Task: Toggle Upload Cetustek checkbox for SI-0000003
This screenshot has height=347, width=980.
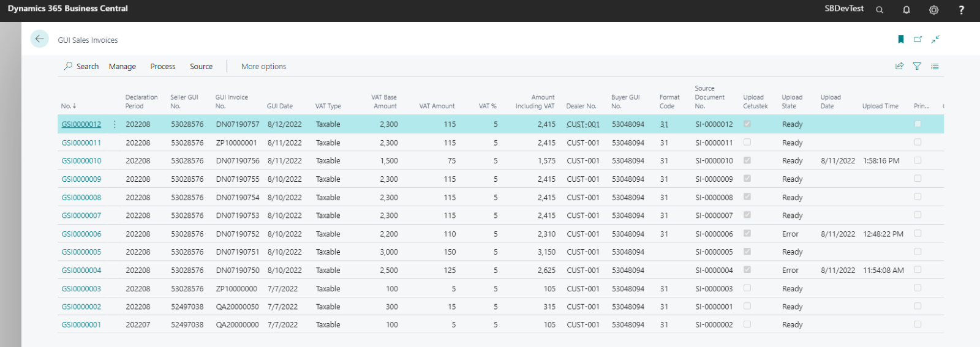Action: [x=747, y=288]
